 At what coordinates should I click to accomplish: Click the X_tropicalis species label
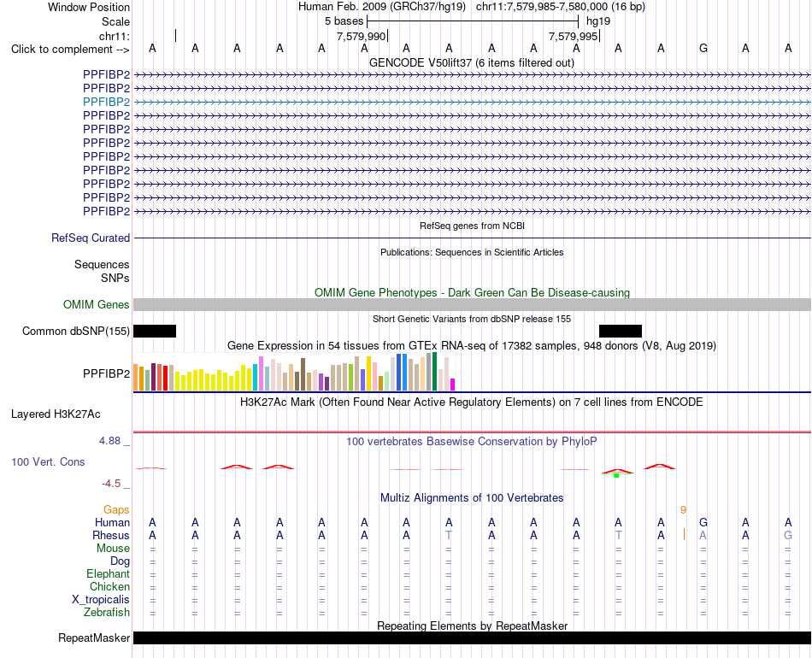(x=101, y=600)
